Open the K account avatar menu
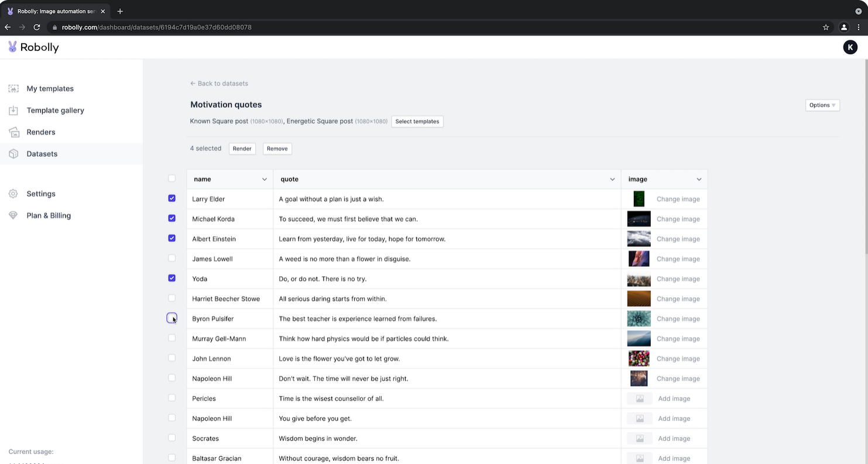The height and width of the screenshot is (464, 868). click(850, 47)
